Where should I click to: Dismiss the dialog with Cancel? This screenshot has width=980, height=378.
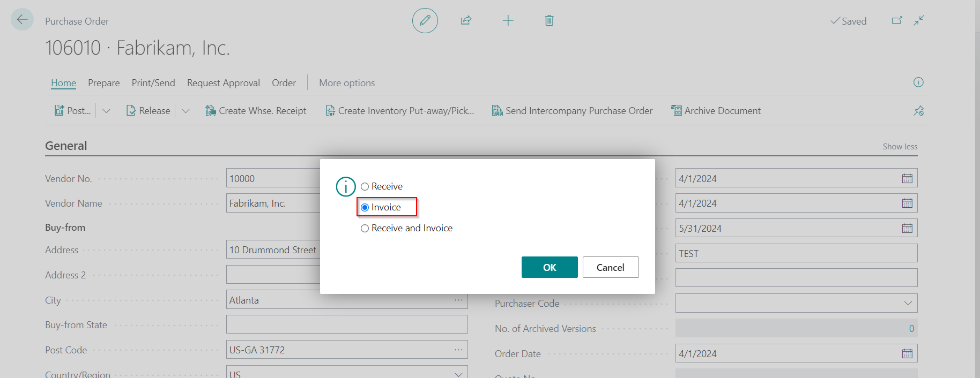[611, 267]
